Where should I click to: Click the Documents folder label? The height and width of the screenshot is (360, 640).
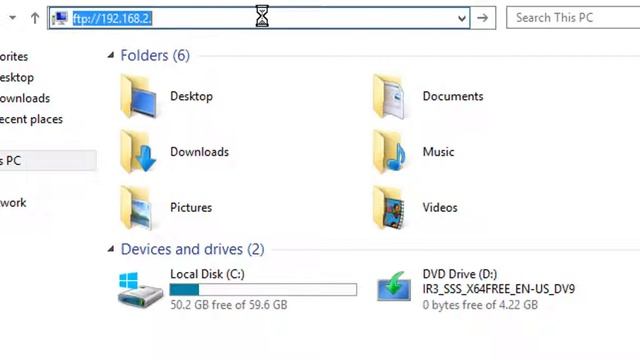[x=453, y=96]
